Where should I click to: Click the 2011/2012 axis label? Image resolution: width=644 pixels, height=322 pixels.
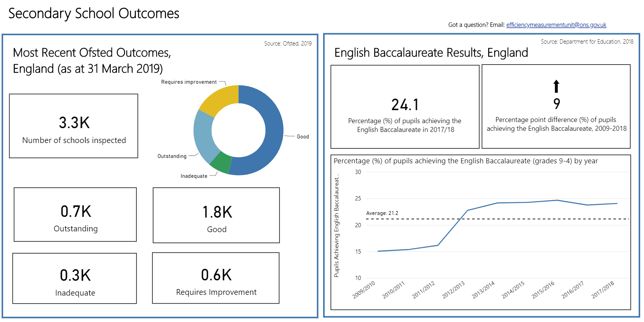coord(424,290)
